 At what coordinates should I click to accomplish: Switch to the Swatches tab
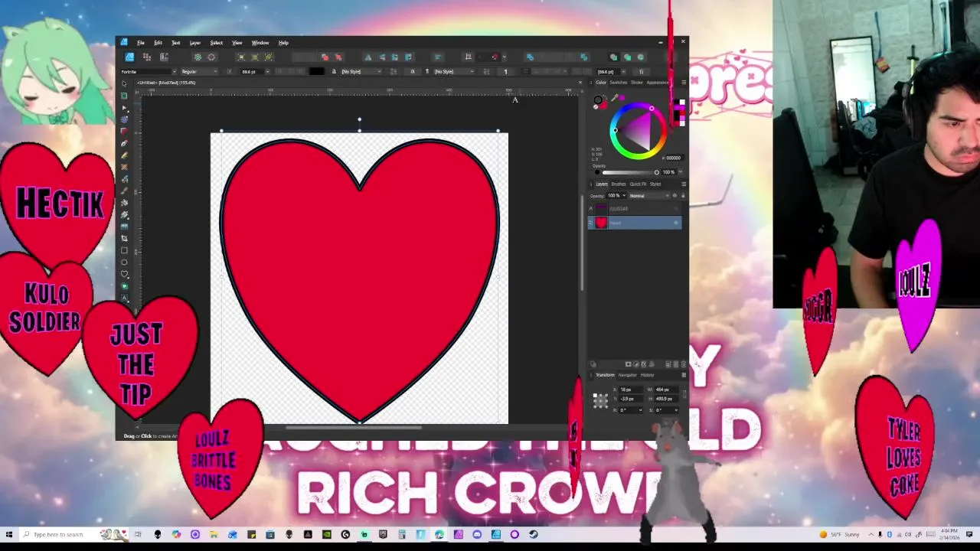click(617, 83)
